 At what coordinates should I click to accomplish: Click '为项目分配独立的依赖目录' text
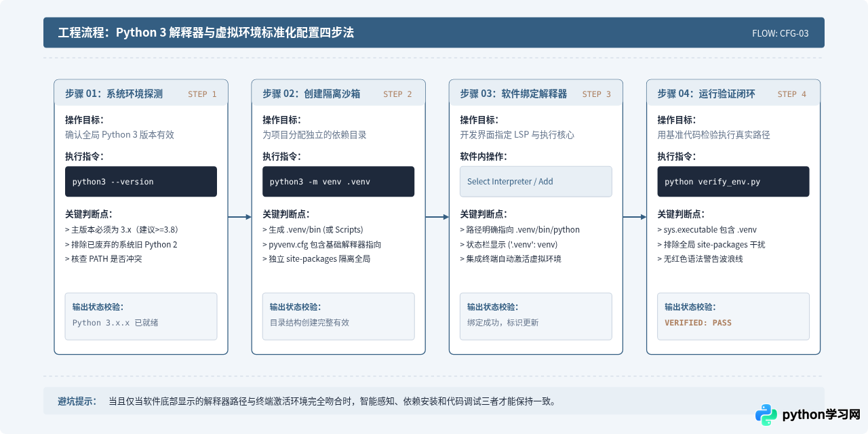[315, 135]
